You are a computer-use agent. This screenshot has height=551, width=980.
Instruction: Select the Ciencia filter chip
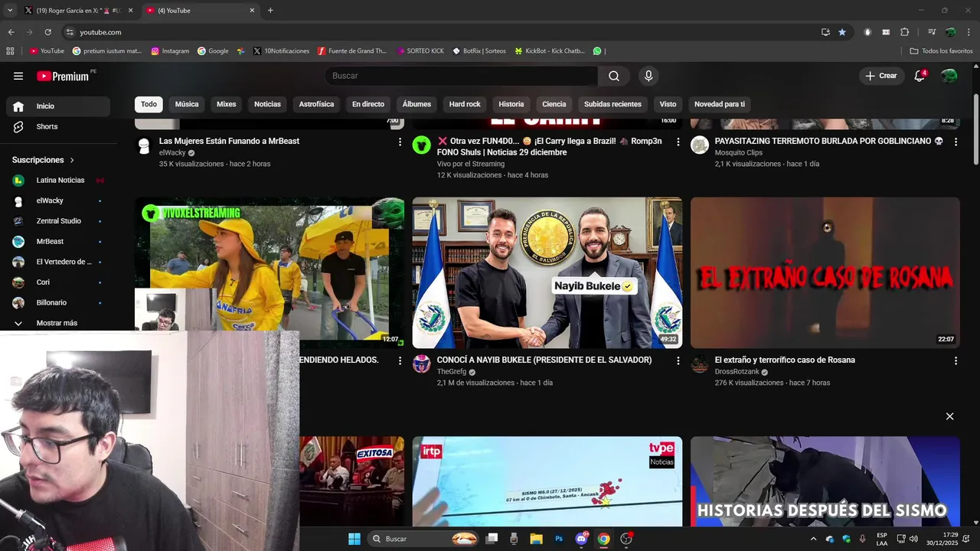[x=554, y=104]
